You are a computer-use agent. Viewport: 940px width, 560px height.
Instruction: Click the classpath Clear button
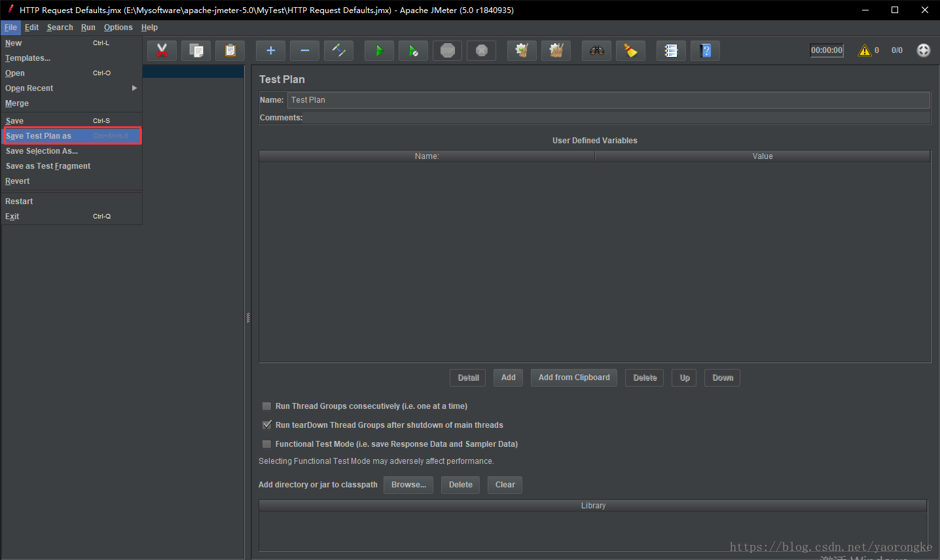(x=505, y=485)
